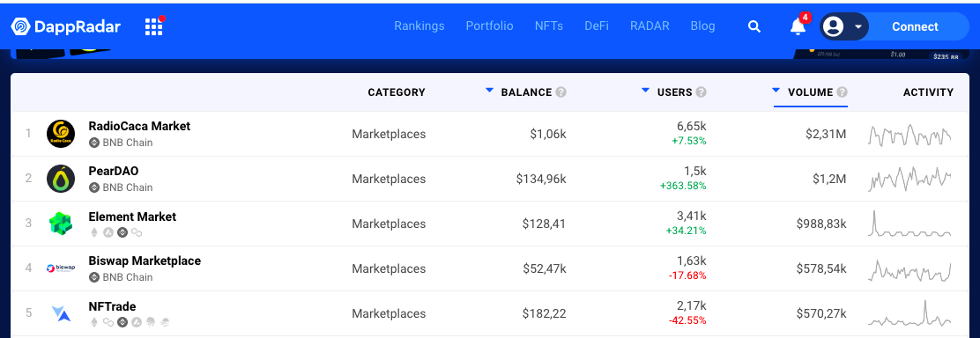Click the PearDAO pear logo
The height and width of the screenshot is (338, 980).
[x=61, y=179]
